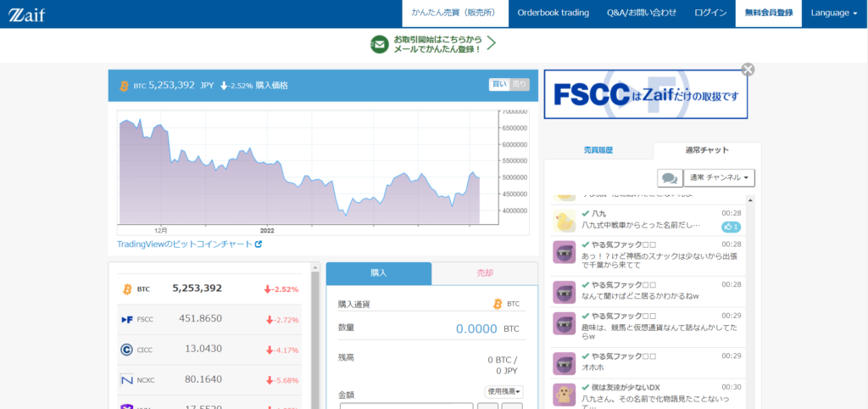868x409 pixels.
Task: Select FSCC row price 451.8650
Action: (200, 319)
